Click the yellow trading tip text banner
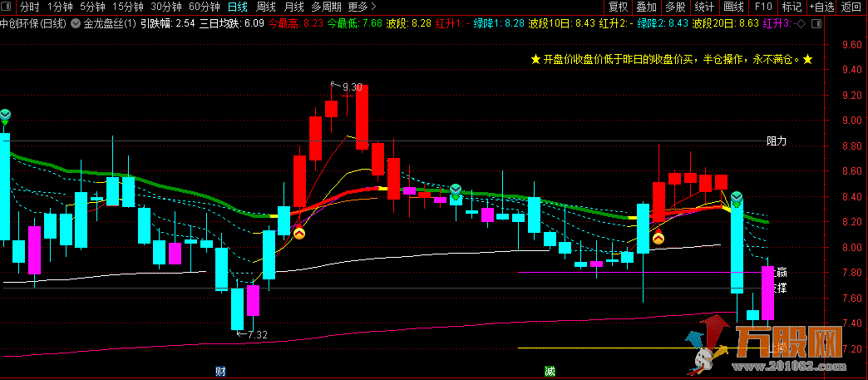868x380 pixels. coord(672,60)
